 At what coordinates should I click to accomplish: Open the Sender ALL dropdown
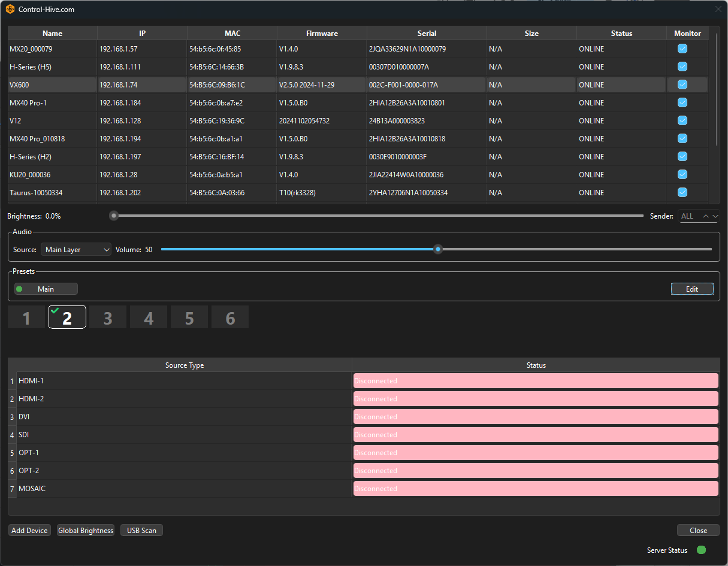pos(699,216)
